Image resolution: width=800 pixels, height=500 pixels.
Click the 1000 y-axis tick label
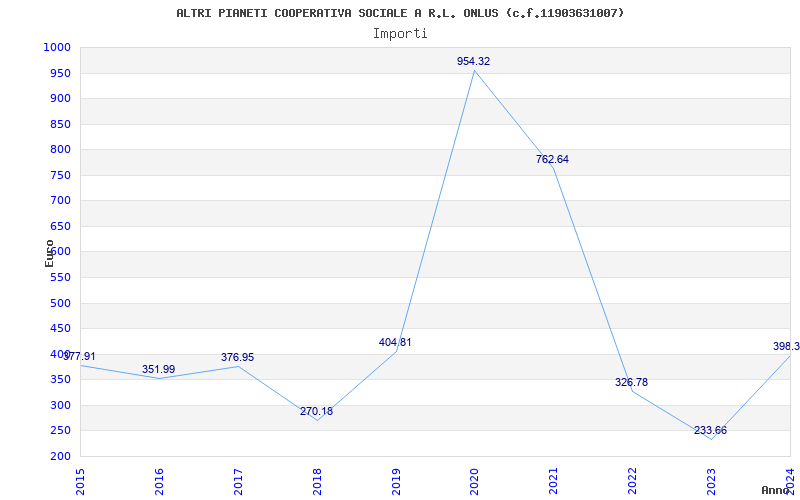pyautogui.click(x=57, y=47)
